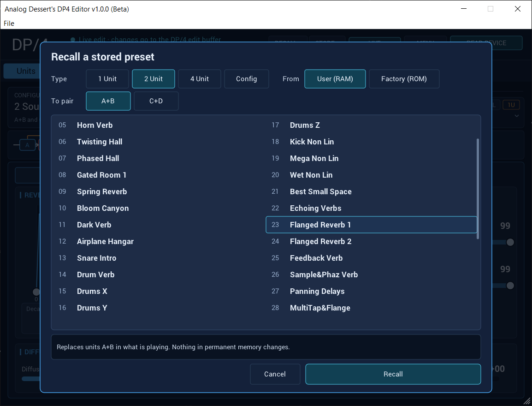Select preset 10 Bloom Canyon
The width and height of the screenshot is (532, 406).
click(159, 208)
